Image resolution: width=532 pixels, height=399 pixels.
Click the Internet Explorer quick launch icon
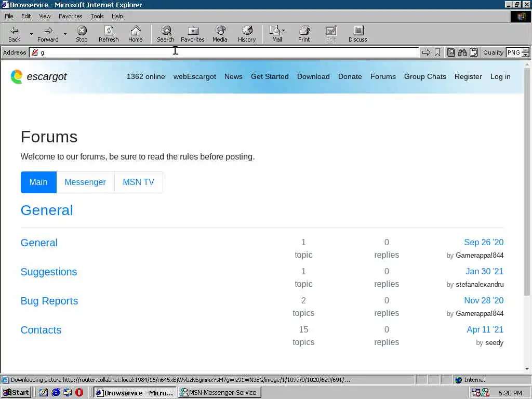pos(56,393)
